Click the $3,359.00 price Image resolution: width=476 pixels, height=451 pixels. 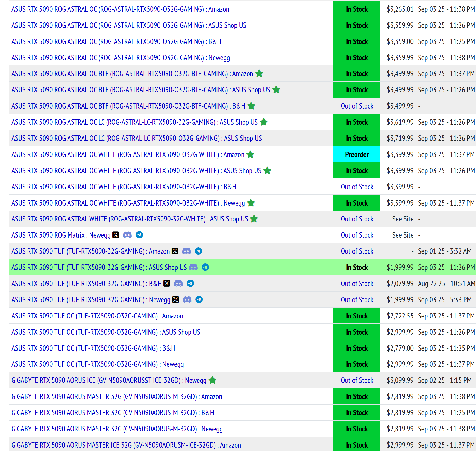400,41
